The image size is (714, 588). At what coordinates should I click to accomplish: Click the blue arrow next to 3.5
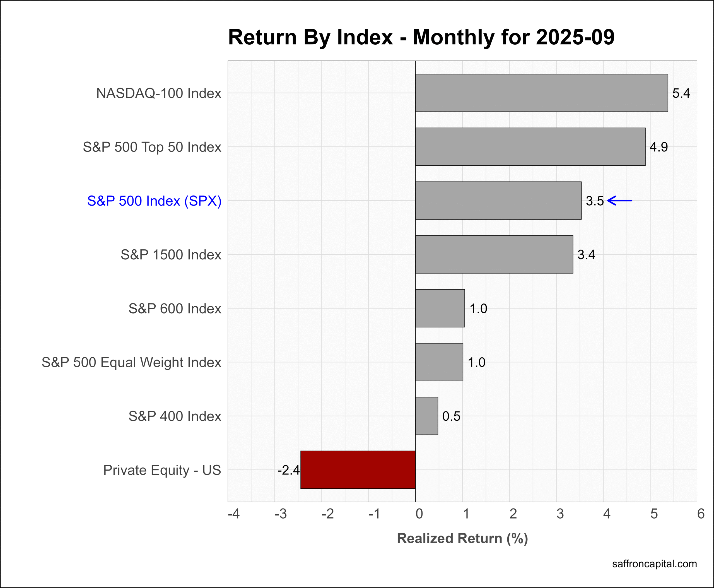(619, 201)
